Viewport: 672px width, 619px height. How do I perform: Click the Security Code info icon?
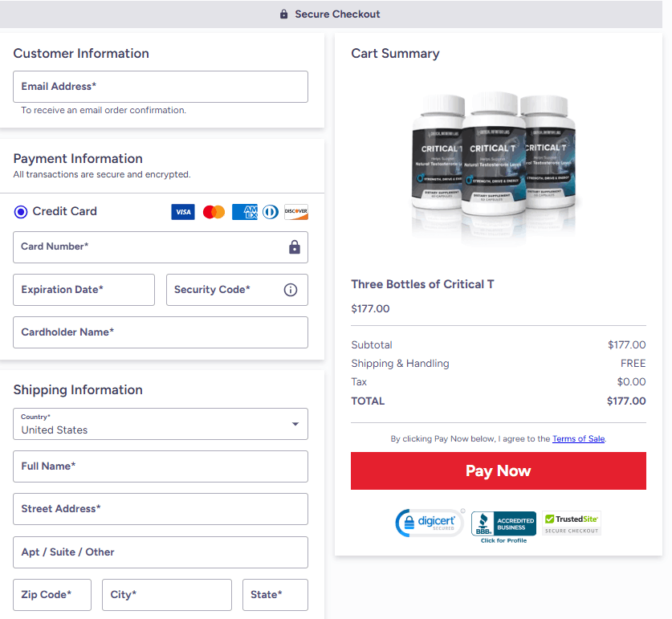point(290,290)
